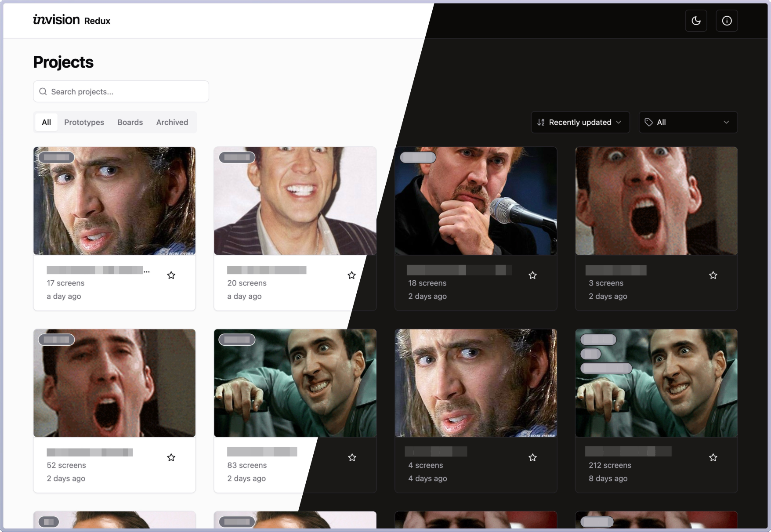Open thumbnail of the 52 screens project
Image resolution: width=771 pixels, height=532 pixels.
(x=114, y=383)
